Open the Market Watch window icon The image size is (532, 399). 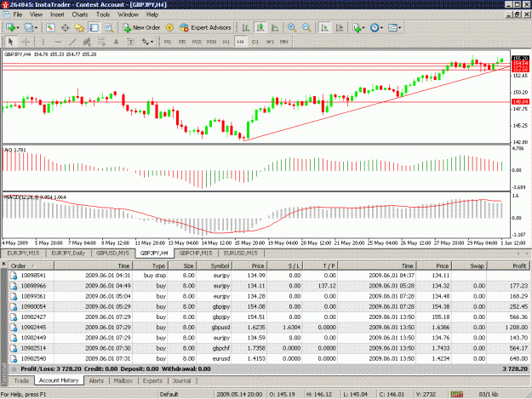50,28
